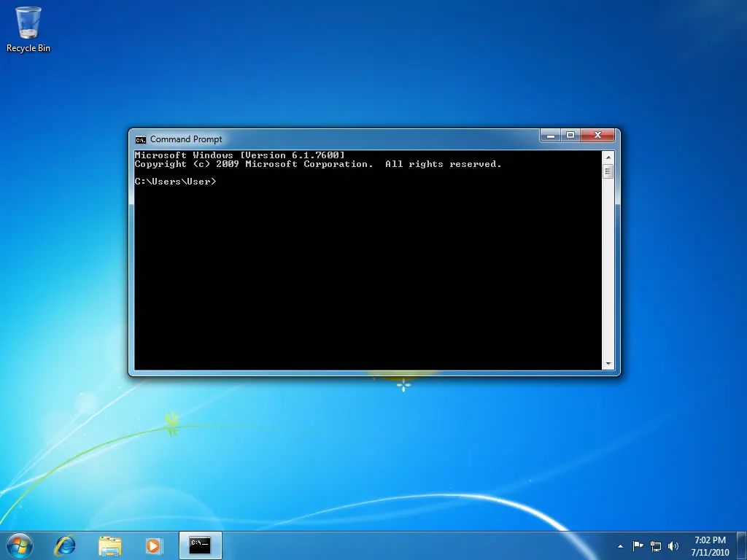Click the Command Prompt taskbar button
The width and height of the screenshot is (747, 560).
click(200, 545)
